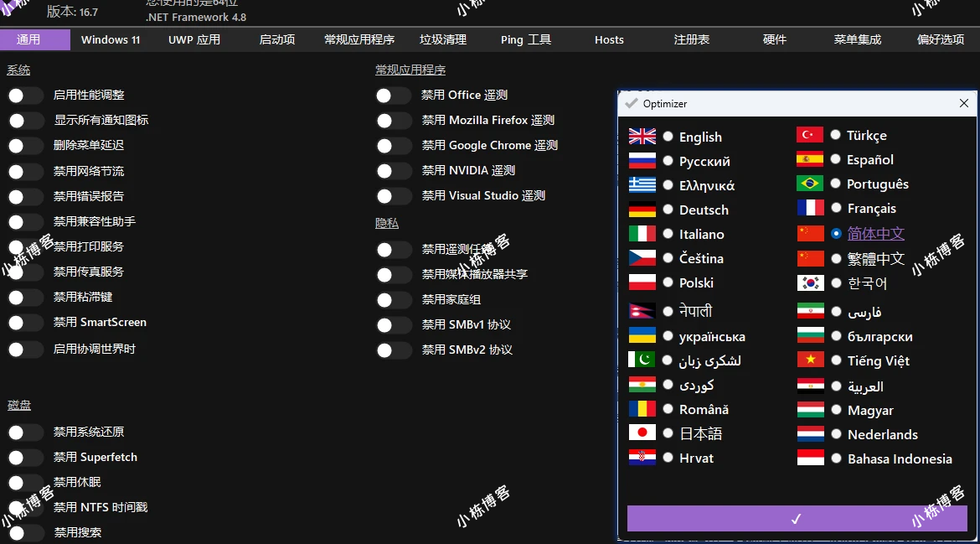Screen dimensions: 980x544
Task: Click the Optimizer checkmark title icon
Action: click(x=632, y=103)
